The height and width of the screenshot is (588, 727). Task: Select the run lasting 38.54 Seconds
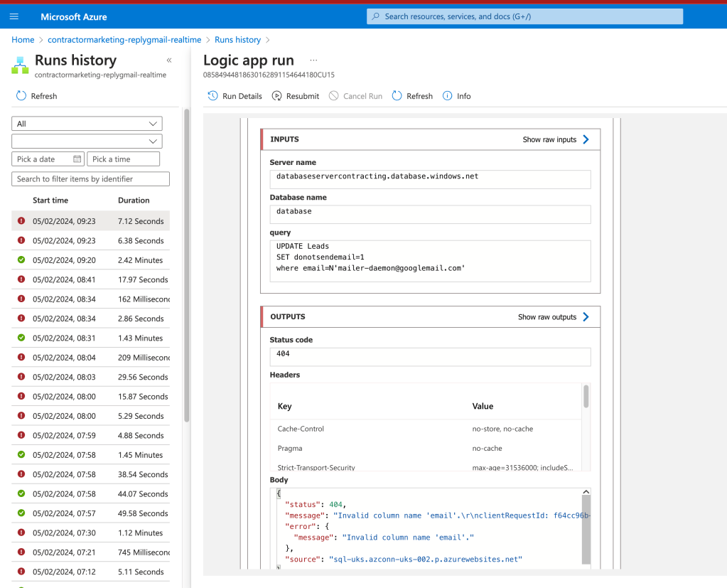pos(90,474)
